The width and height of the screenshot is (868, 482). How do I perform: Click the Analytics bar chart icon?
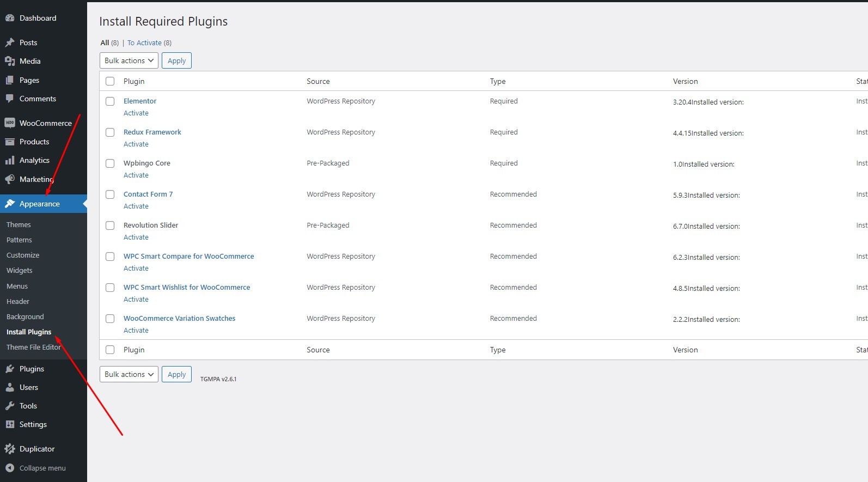[x=10, y=160]
